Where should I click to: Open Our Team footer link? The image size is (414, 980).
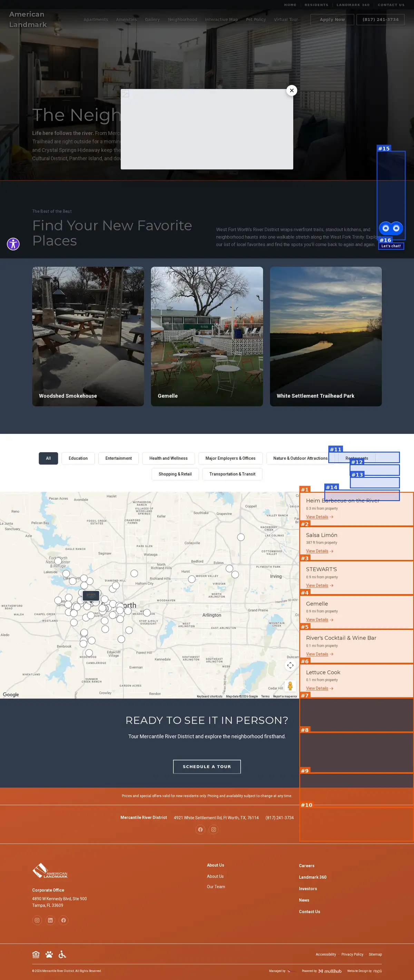point(216,886)
